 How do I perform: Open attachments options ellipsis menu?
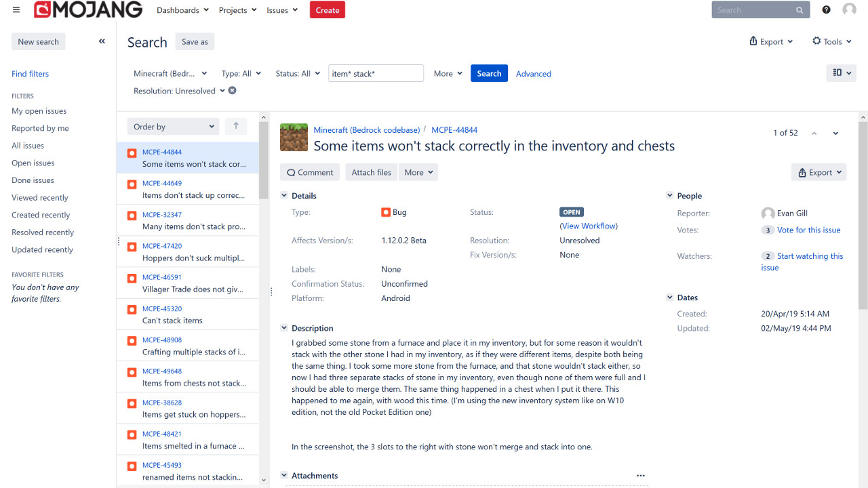(640, 476)
